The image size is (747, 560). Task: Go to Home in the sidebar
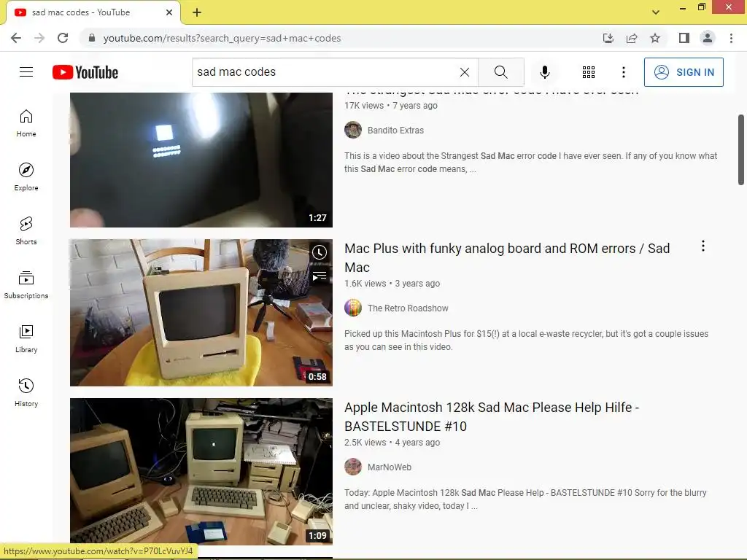pos(26,123)
